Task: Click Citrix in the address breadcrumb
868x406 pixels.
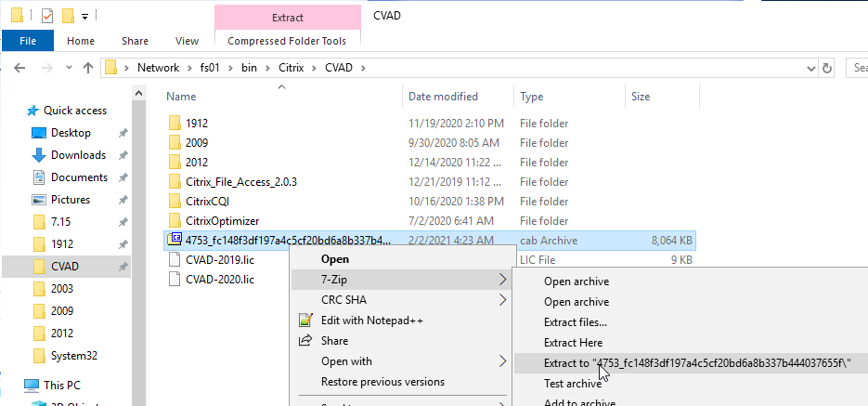Action: point(290,68)
